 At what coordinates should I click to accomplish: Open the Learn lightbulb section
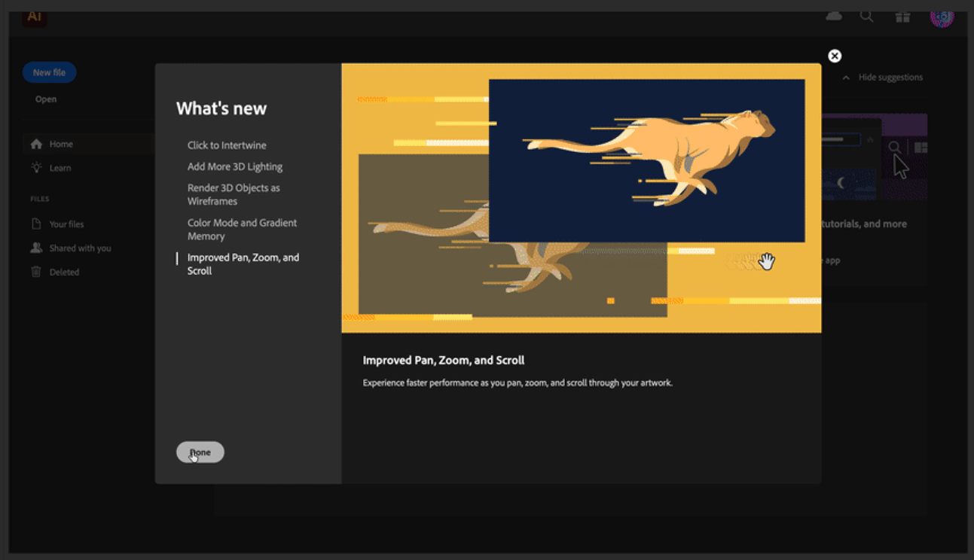60,168
